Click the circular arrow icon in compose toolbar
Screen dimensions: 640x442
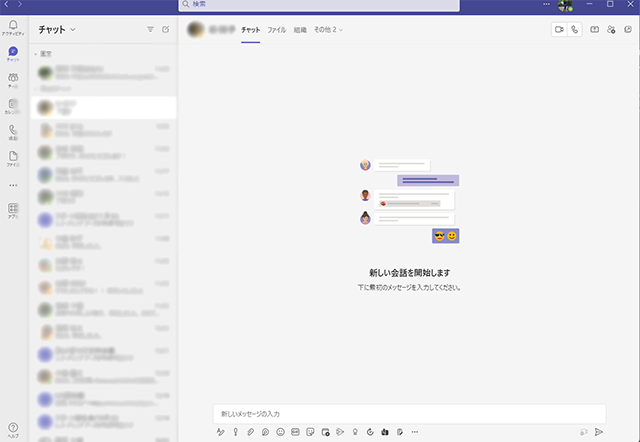point(370,432)
